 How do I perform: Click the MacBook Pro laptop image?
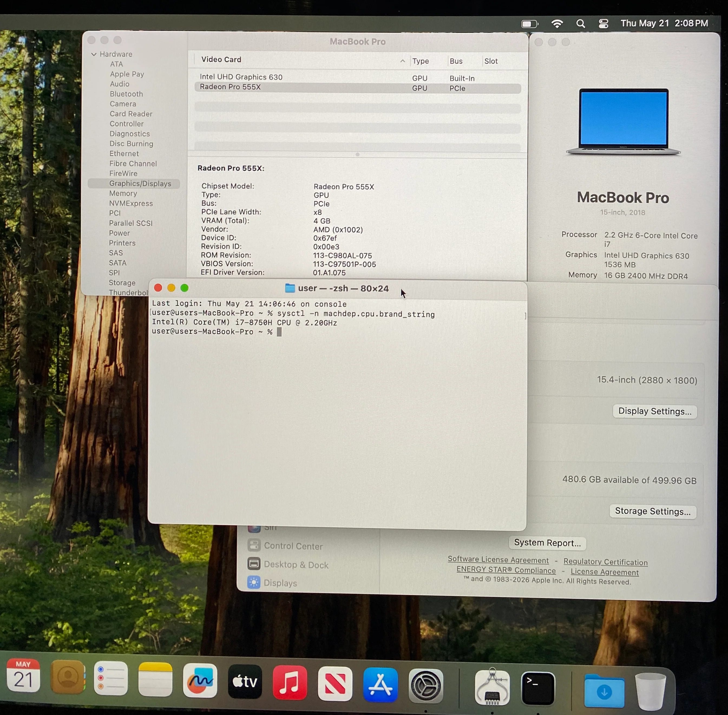[x=623, y=122]
